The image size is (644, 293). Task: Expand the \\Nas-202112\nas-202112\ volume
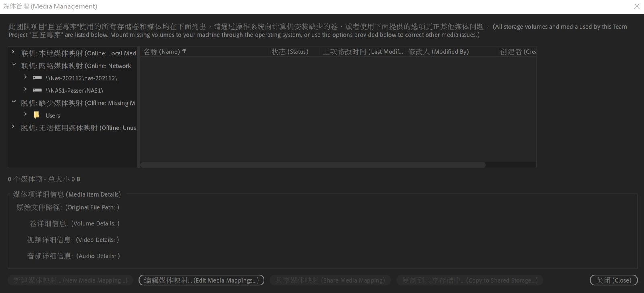point(25,77)
